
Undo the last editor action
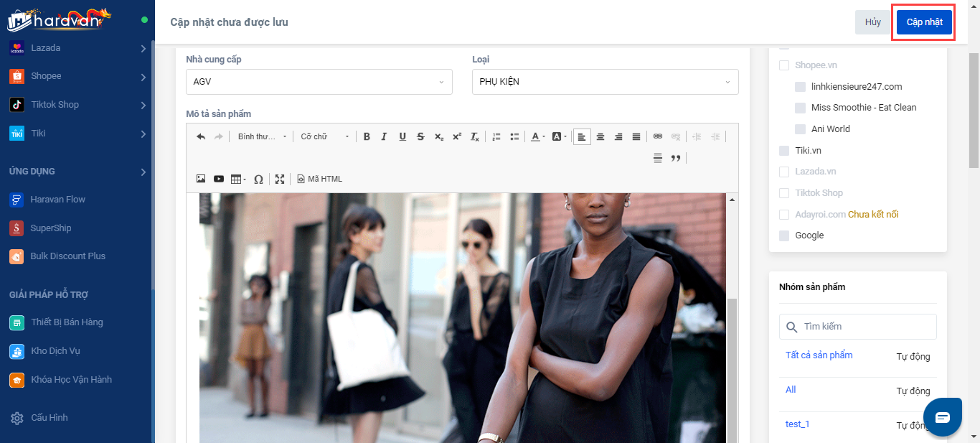(x=201, y=136)
